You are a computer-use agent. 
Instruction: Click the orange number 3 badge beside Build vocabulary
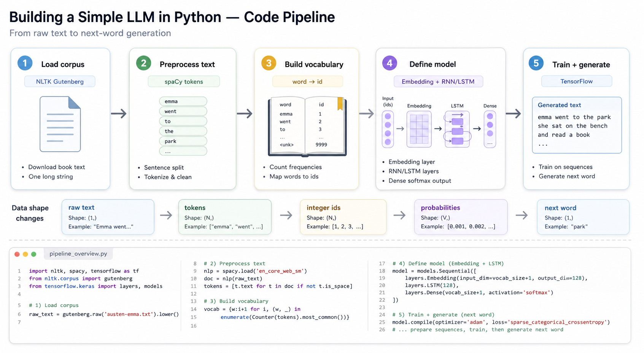(x=269, y=63)
